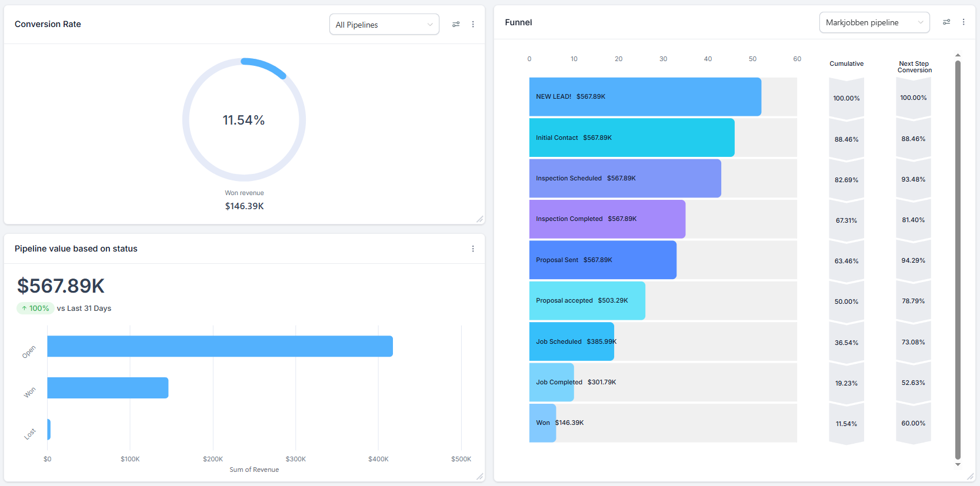Open Funnel widget three-dot options menu
The height and width of the screenshot is (486, 980).
point(964,22)
